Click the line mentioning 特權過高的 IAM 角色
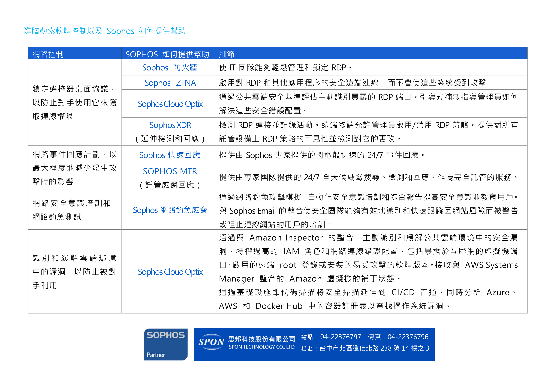Image resolution: width=554 pixels, height=392 pixels. point(368,251)
